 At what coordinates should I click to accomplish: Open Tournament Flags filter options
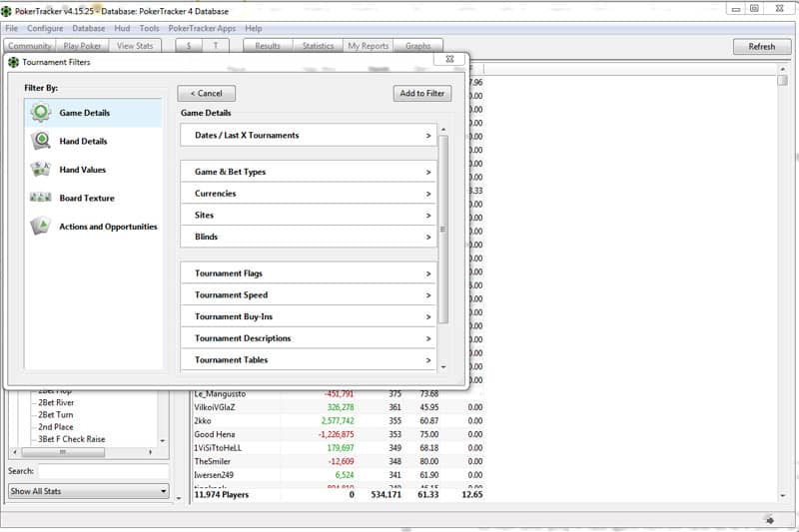click(309, 273)
